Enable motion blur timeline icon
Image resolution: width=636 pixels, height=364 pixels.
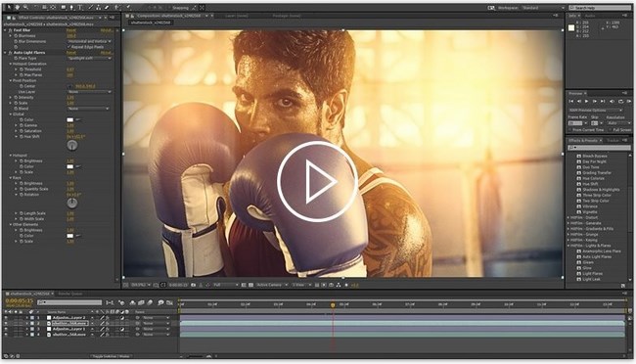150,302
